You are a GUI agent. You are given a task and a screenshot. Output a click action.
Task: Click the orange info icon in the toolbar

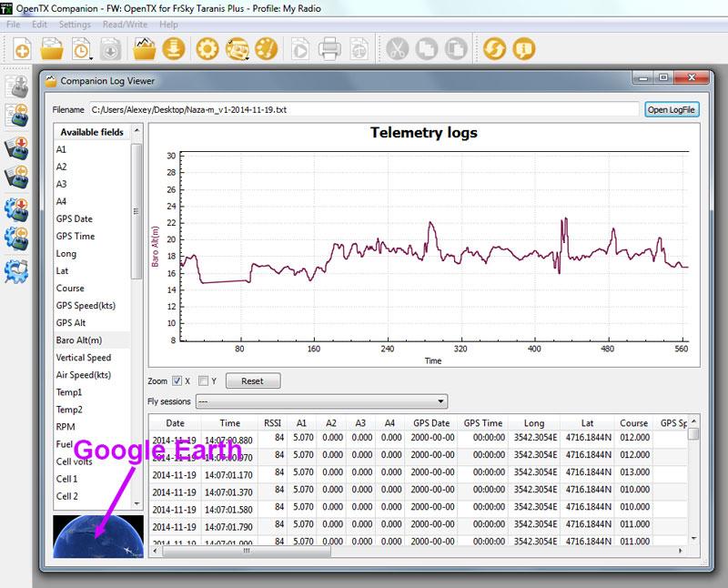(523, 49)
